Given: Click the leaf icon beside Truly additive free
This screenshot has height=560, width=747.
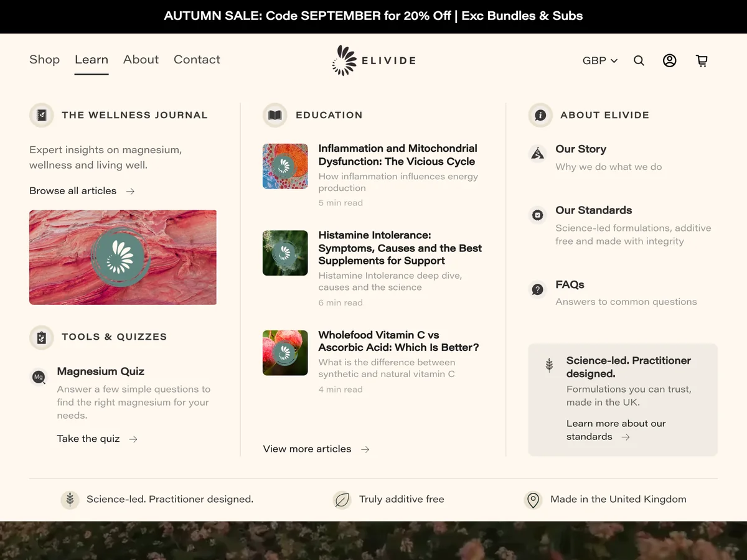Looking at the screenshot, I should [x=342, y=500].
